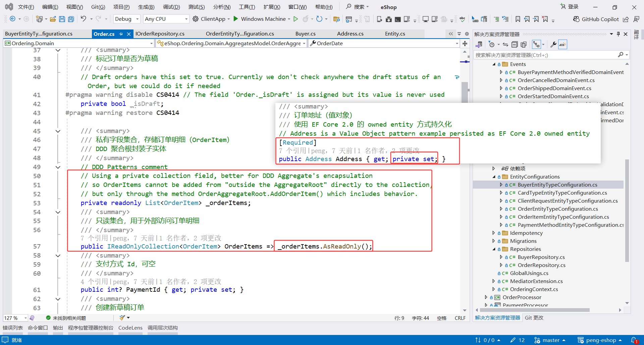Switch to the Address.cs tab

pyautogui.click(x=350, y=34)
